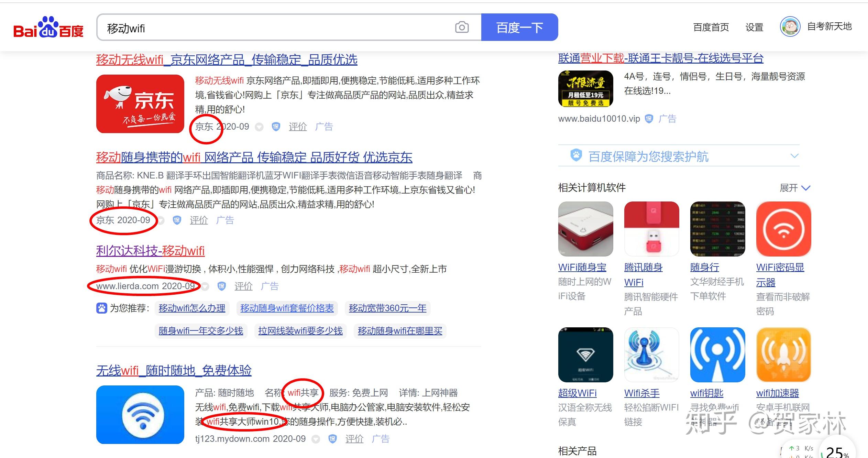Expand 相关计算机软件 with 展开
This screenshot has width=868, height=458.
[x=795, y=188]
